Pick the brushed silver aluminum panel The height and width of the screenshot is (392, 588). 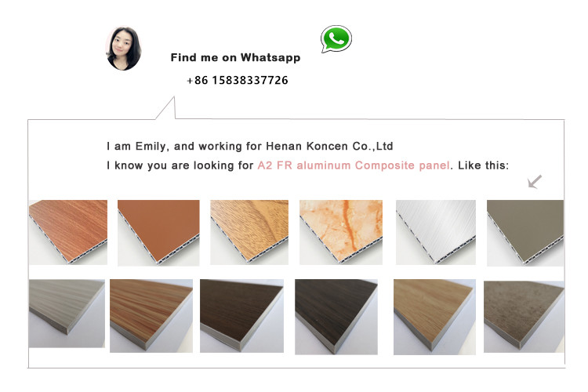[436, 232]
